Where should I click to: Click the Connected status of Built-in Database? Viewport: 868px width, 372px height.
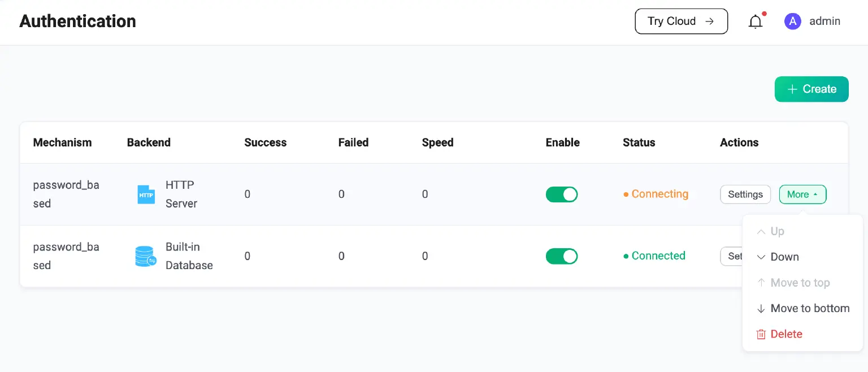(x=658, y=256)
